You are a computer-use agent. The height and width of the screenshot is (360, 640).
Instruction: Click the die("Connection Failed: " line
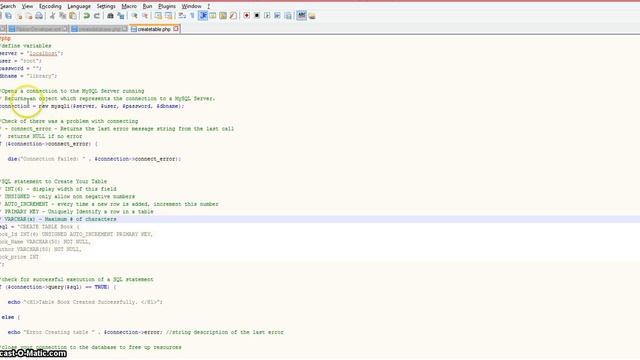94,159
